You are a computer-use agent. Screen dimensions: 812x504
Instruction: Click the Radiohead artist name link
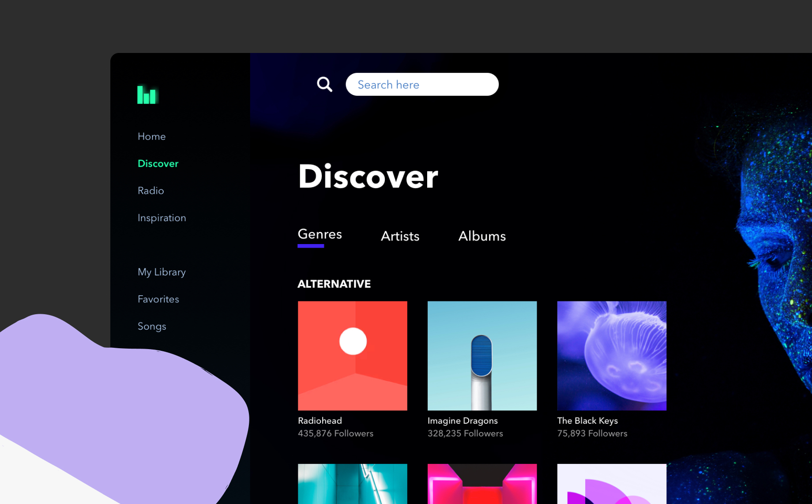pos(320,421)
